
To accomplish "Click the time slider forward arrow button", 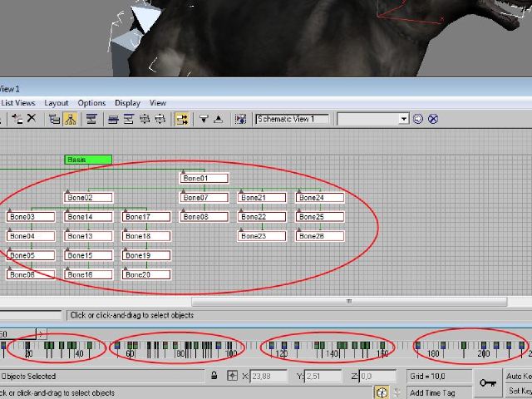I will point(42,334).
